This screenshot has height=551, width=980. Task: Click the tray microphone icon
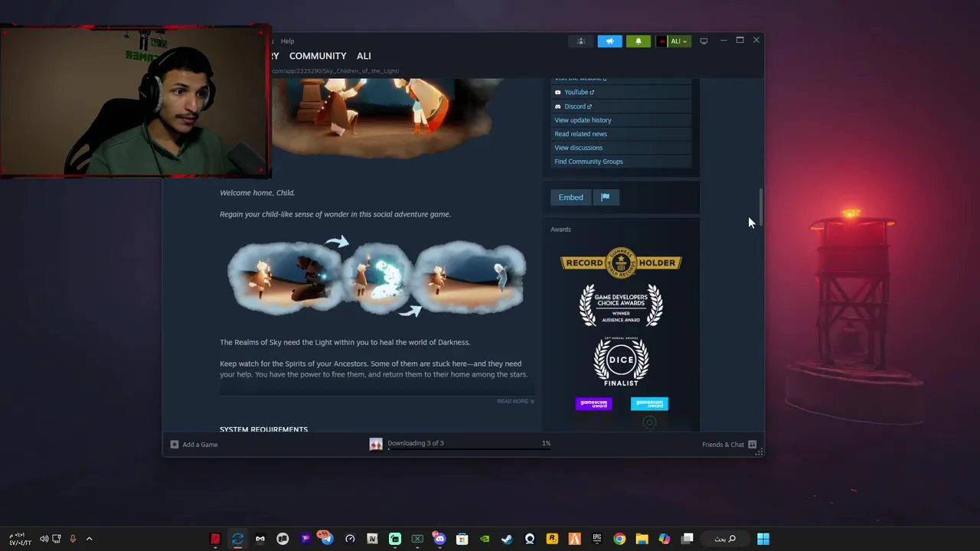[x=73, y=539]
